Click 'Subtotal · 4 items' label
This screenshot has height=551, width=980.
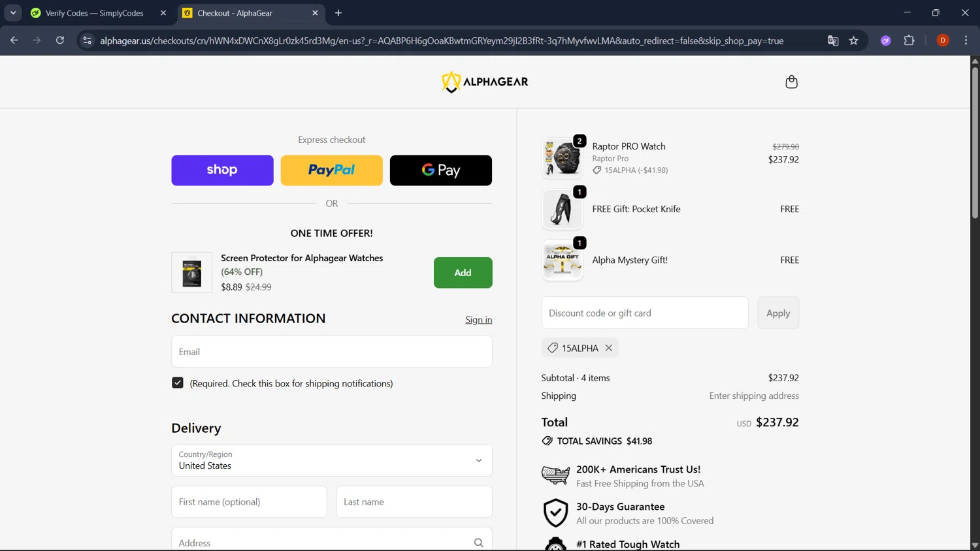[x=576, y=378]
